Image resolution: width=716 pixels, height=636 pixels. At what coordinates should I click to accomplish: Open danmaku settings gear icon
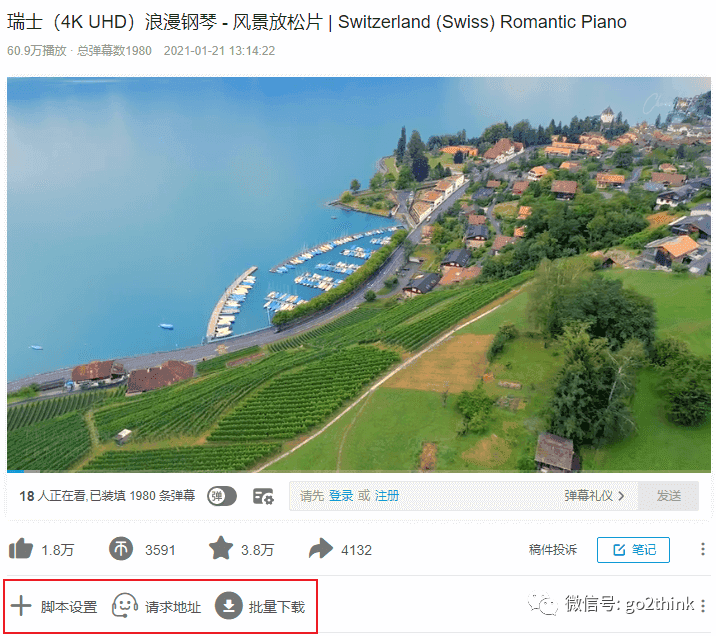pos(263,496)
